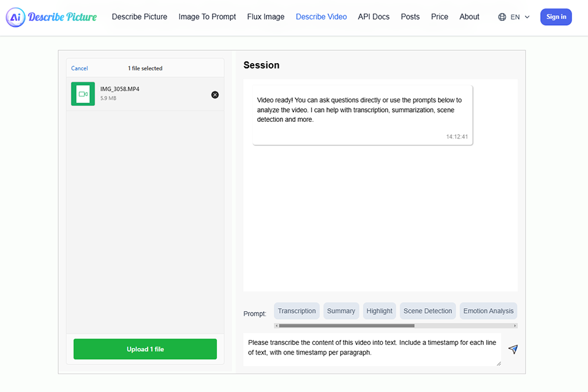Click the Upload 1 file button
Viewport: 588px width, 392px height.
(145, 349)
